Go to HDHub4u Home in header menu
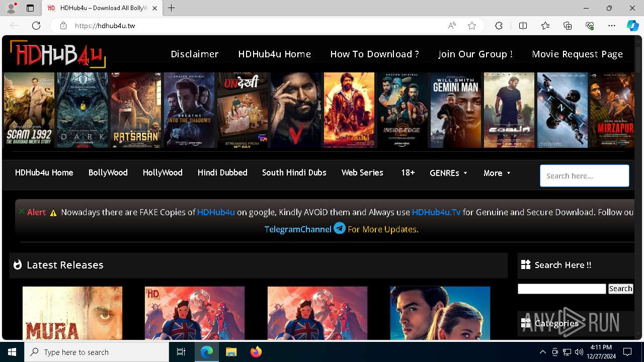The image size is (644, 362). tap(275, 54)
